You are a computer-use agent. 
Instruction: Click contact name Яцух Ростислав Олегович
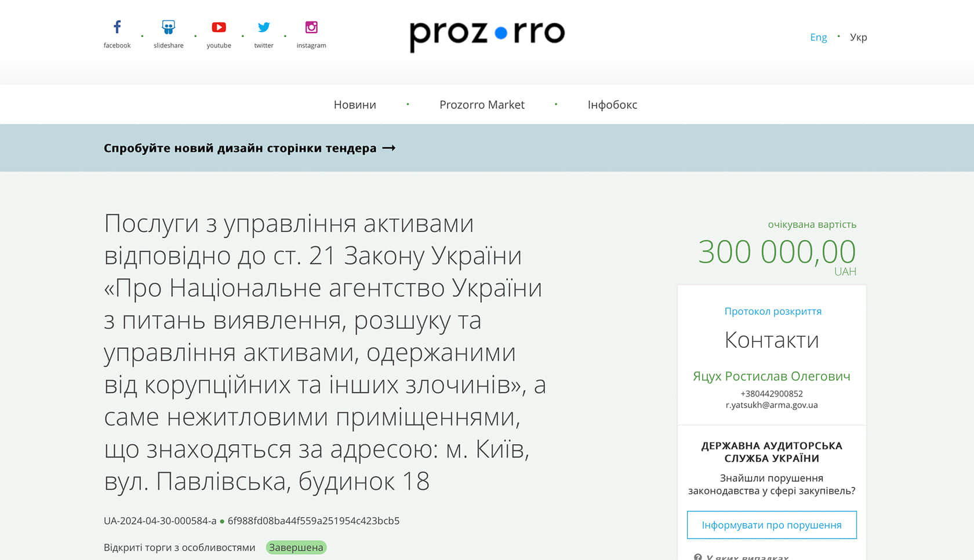coord(772,376)
